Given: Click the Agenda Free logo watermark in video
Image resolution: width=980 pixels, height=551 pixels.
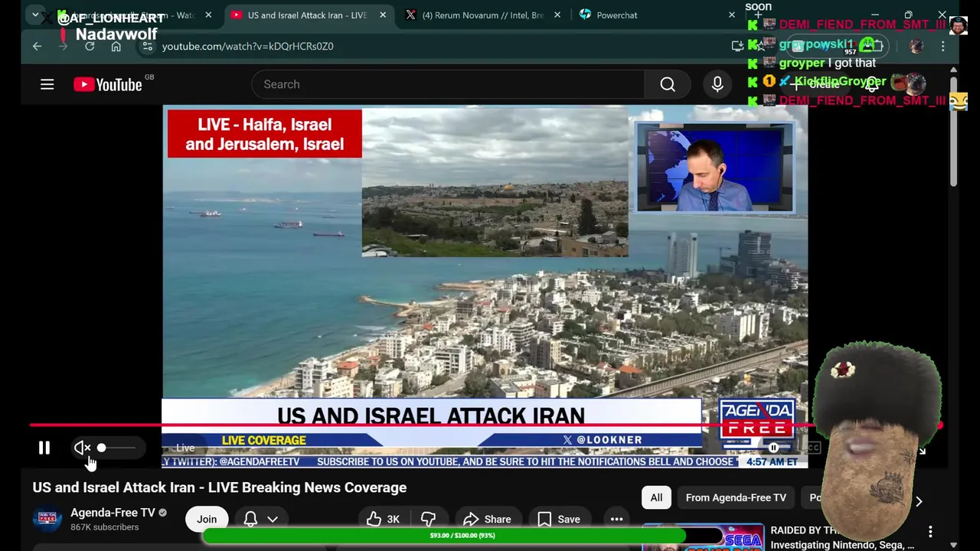Looking at the screenshot, I should (x=756, y=419).
